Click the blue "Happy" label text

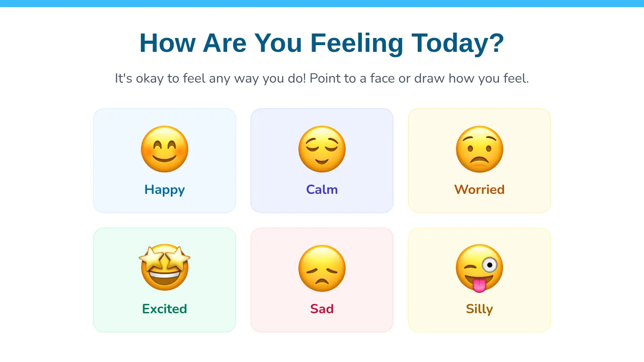pyautogui.click(x=165, y=189)
